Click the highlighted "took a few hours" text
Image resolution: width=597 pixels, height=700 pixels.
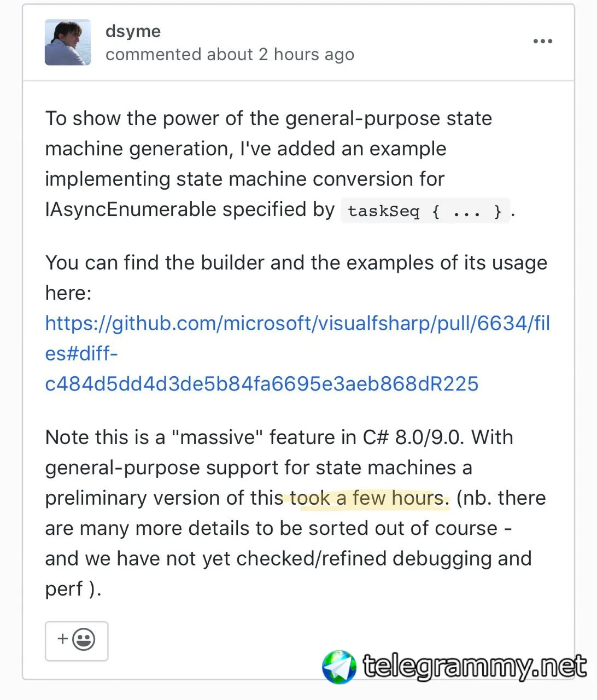click(370, 498)
